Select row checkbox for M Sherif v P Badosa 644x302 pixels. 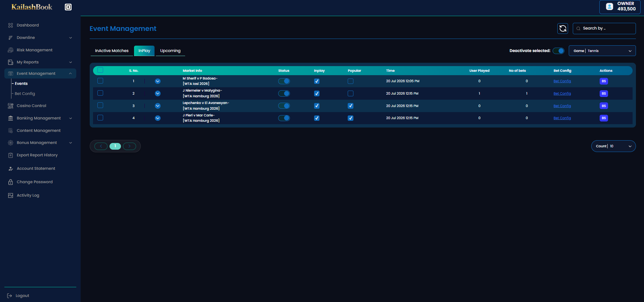[100, 81]
